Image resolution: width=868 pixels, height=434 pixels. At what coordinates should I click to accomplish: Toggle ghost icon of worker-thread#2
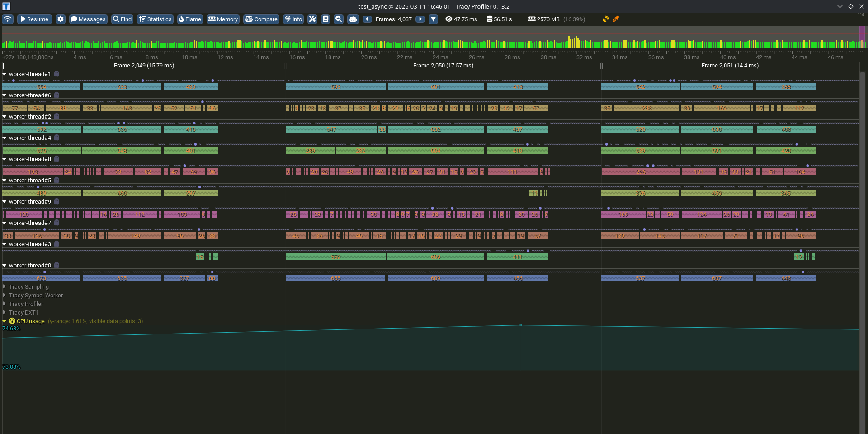click(x=57, y=116)
